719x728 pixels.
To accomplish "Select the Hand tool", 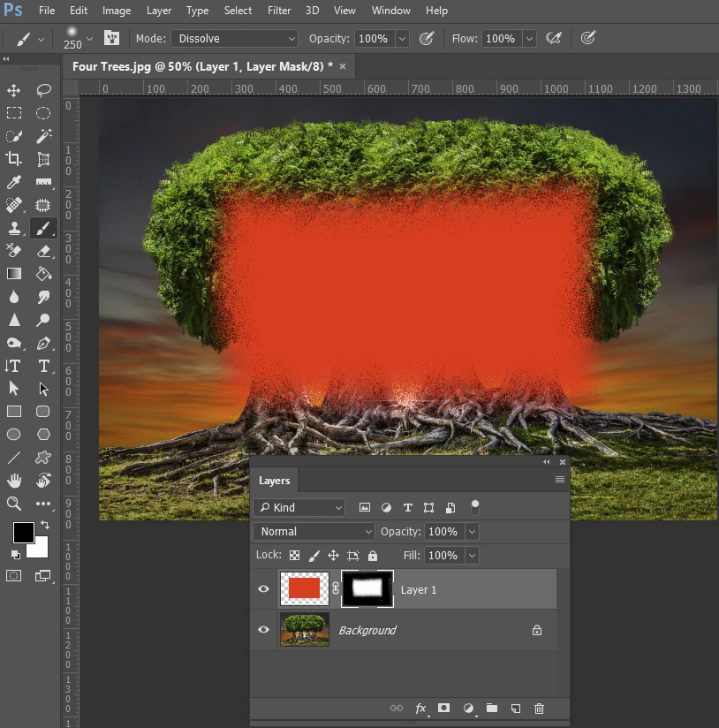I will click(x=14, y=481).
